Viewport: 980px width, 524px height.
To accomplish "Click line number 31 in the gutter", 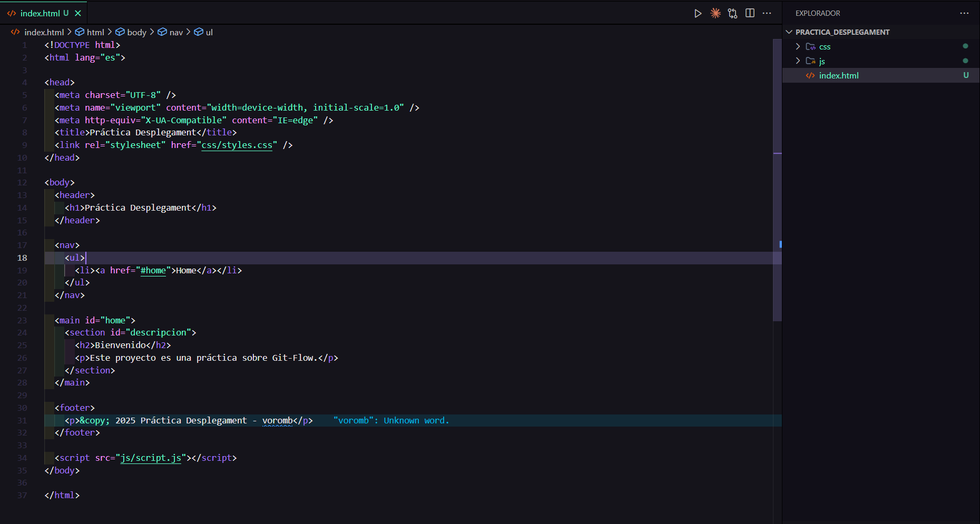I will tap(22, 421).
